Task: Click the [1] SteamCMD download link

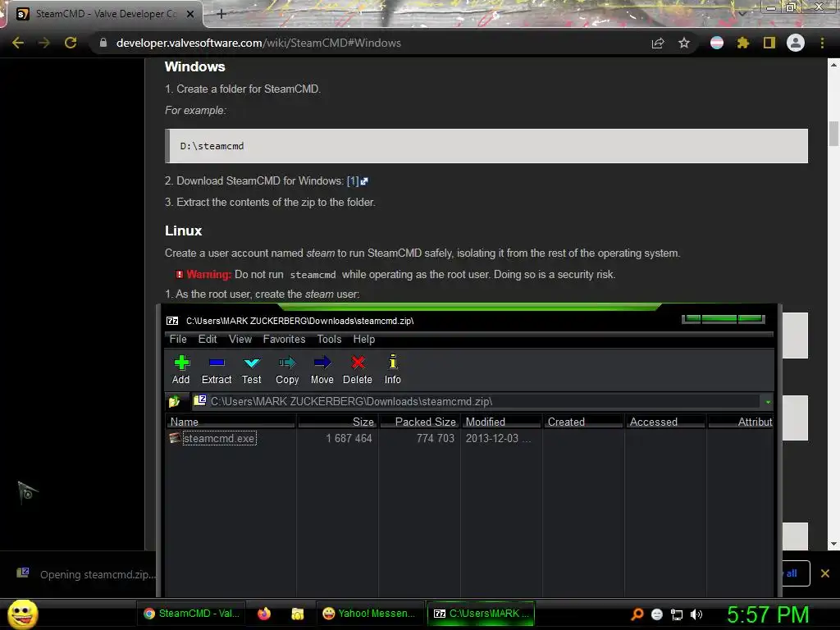Action: tap(358, 181)
